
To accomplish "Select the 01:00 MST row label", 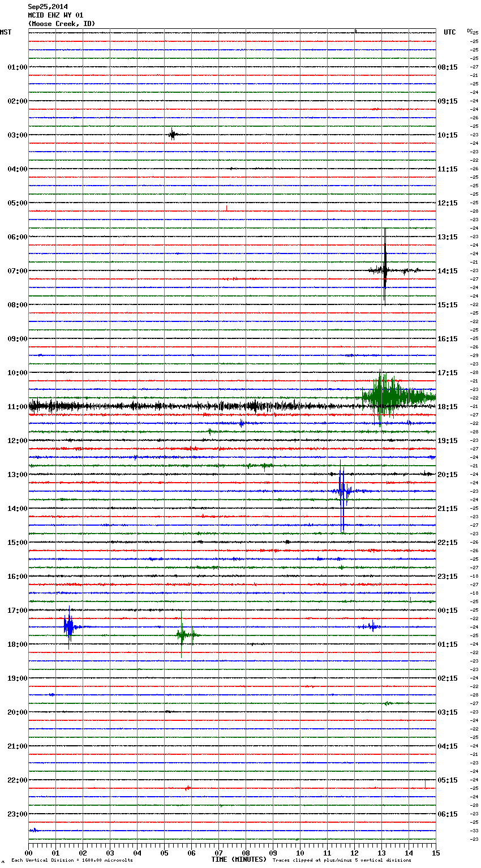I will (17, 67).
